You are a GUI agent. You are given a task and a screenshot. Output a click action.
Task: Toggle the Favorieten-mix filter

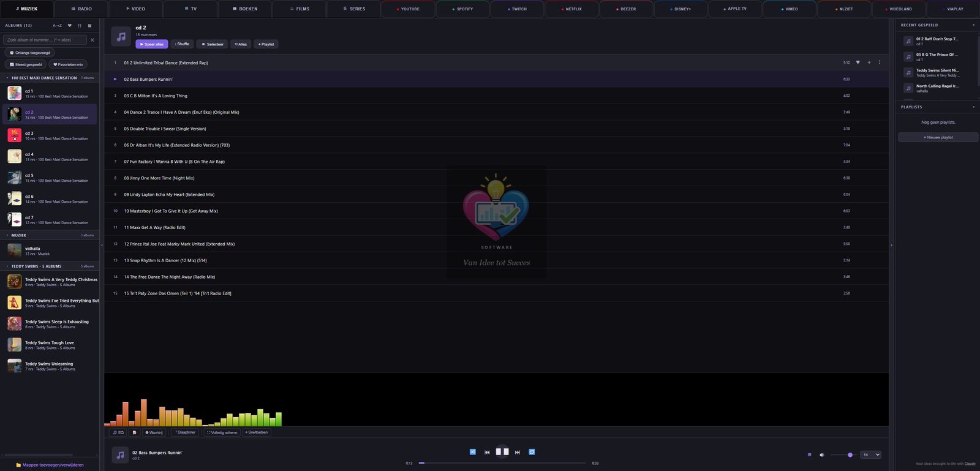click(68, 64)
